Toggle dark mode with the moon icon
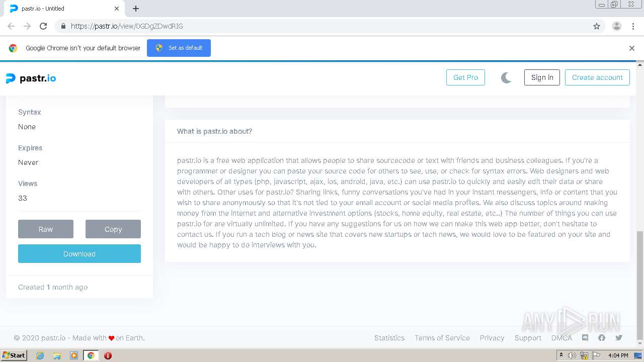The image size is (644, 362). [506, 77]
